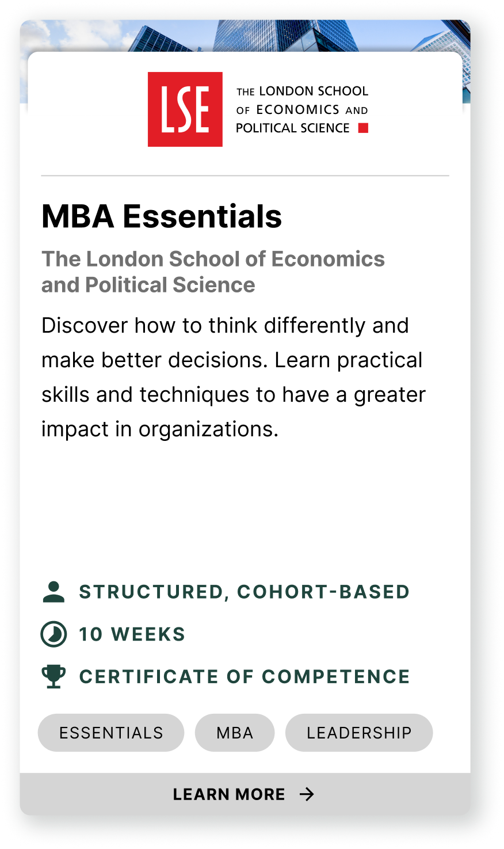The image size is (504, 849).
Task: Click the right arrow icon after Learn More
Action: pyautogui.click(x=307, y=794)
